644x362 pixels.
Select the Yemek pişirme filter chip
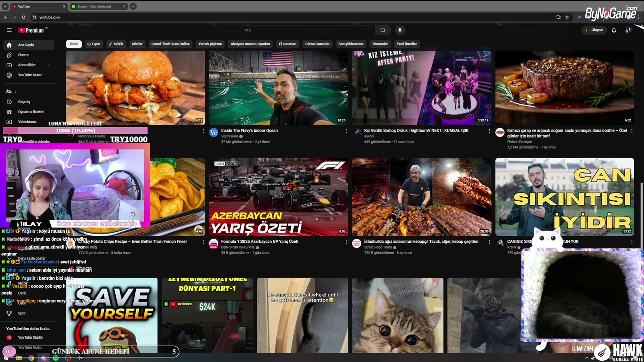point(210,44)
